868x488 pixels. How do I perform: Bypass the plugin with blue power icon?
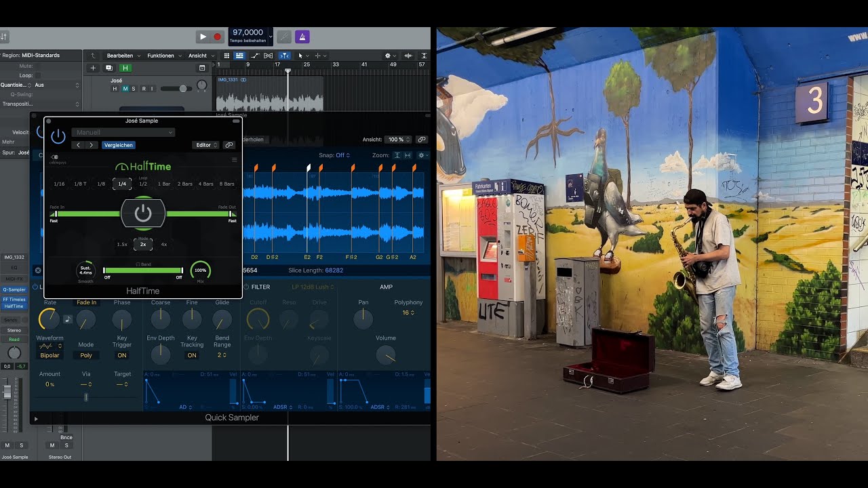tap(58, 136)
